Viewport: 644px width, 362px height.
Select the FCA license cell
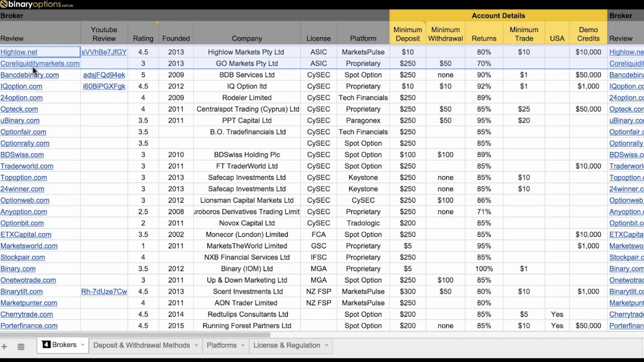pyautogui.click(x=318, y=234)
